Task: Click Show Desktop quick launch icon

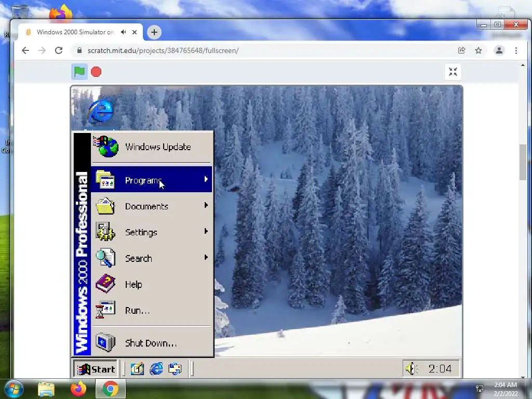Action: [137, 369]
